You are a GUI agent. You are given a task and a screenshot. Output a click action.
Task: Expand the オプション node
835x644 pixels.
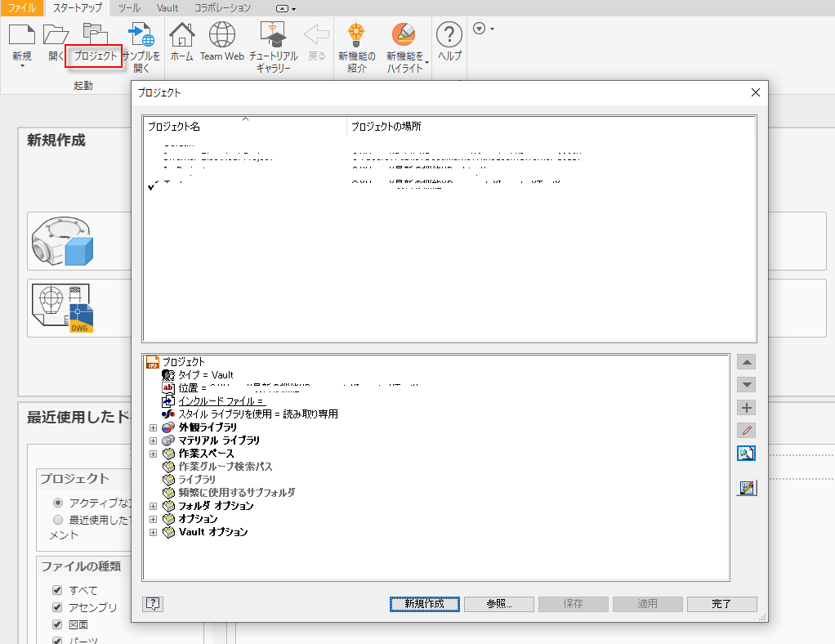pyautogui.click(x=154, y=519)
